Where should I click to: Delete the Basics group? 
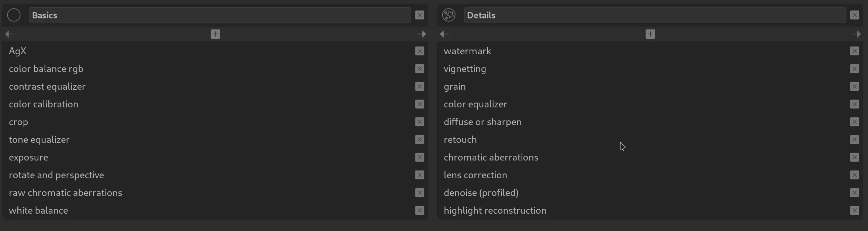coord(419,15)
